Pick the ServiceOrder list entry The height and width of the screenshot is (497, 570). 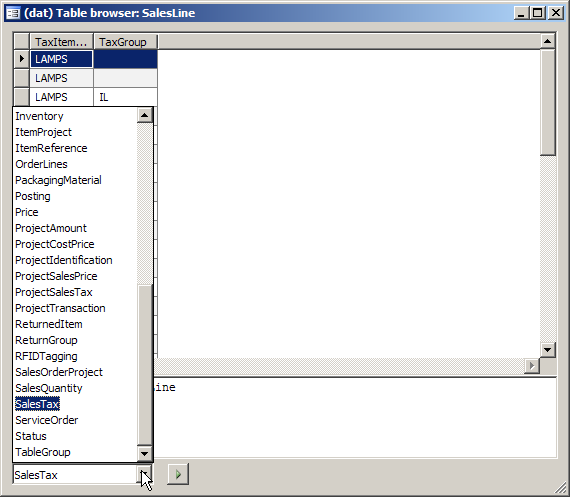click(x=47, y=420)
